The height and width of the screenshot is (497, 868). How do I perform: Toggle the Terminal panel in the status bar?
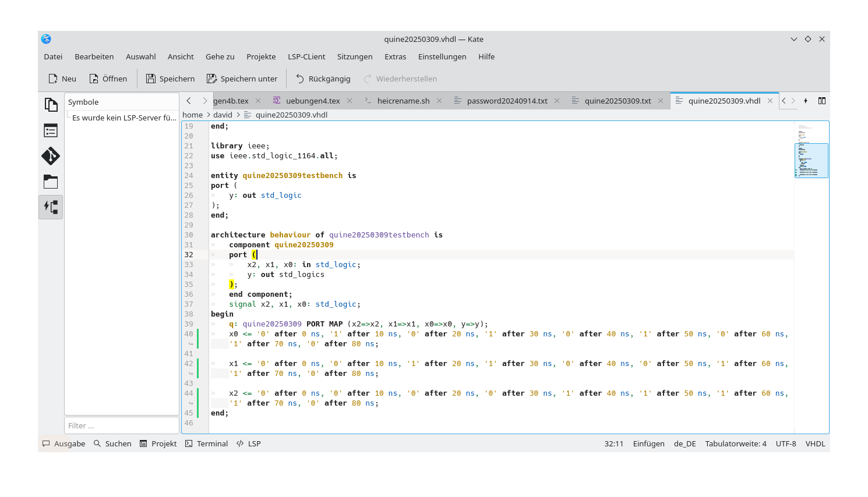(206, 443)
